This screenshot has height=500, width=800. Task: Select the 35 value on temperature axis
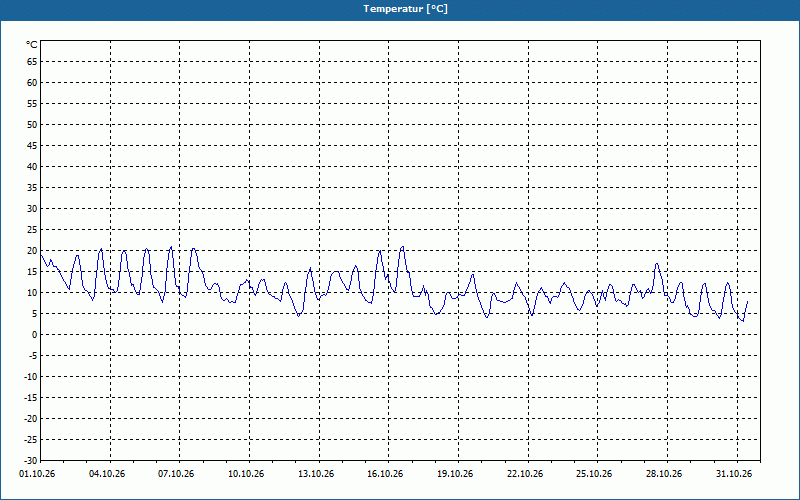[32, 188]
